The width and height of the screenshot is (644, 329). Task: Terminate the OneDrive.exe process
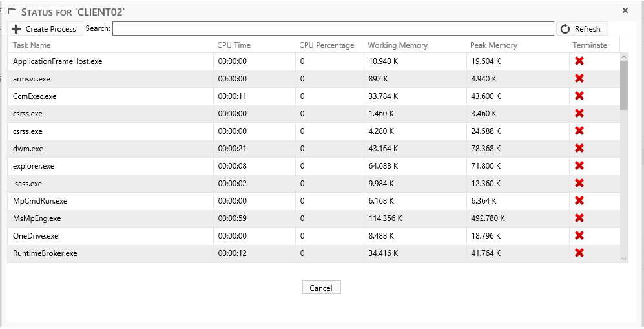(579, 236)
